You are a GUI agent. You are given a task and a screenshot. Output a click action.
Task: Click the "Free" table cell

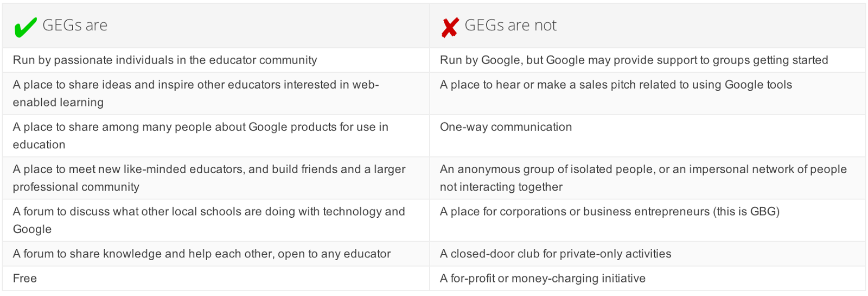[25, 279]
